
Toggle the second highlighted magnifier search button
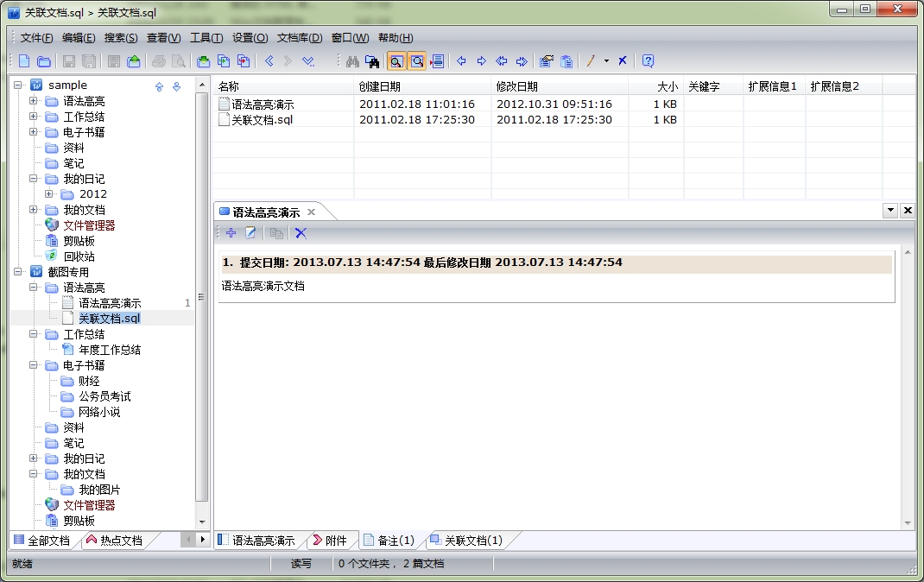click(417, 61)
